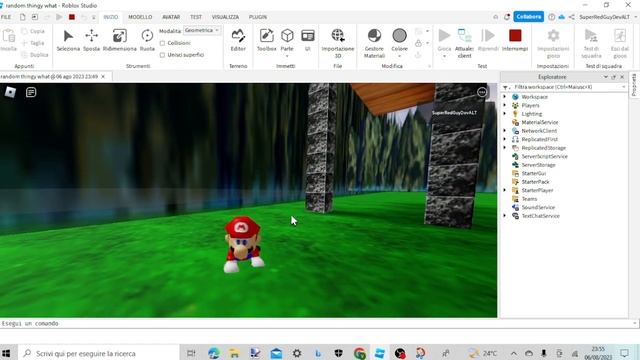Expand the Lighting node
Viewport: 640px width, 360px height.
504,114
